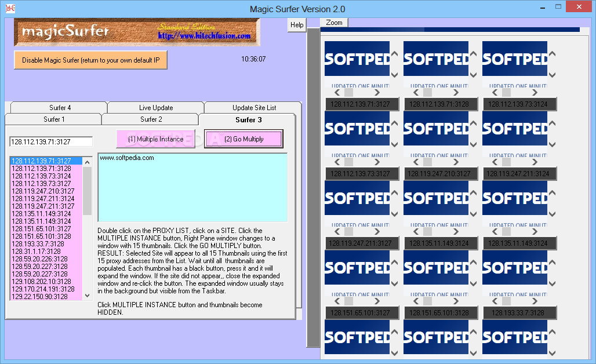Select proxy 129.22.150.90:3128 in the pink list

[46, 297]
